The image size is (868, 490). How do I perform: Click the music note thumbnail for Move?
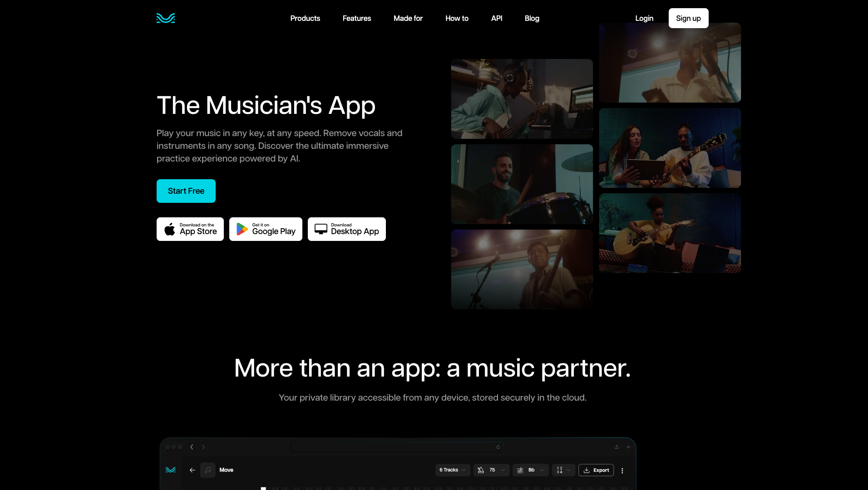click(208, 470)
